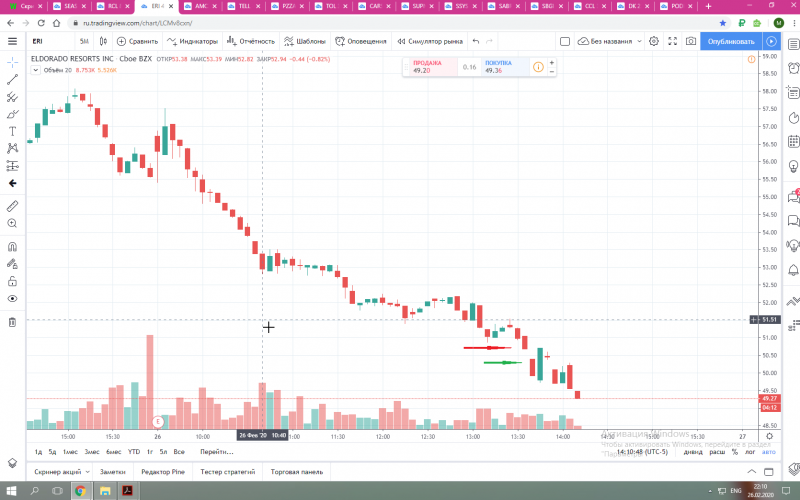This screenshot has height=500, width=800.
Task: Select the trend line drawing tool
Action: tap(12, 80)
